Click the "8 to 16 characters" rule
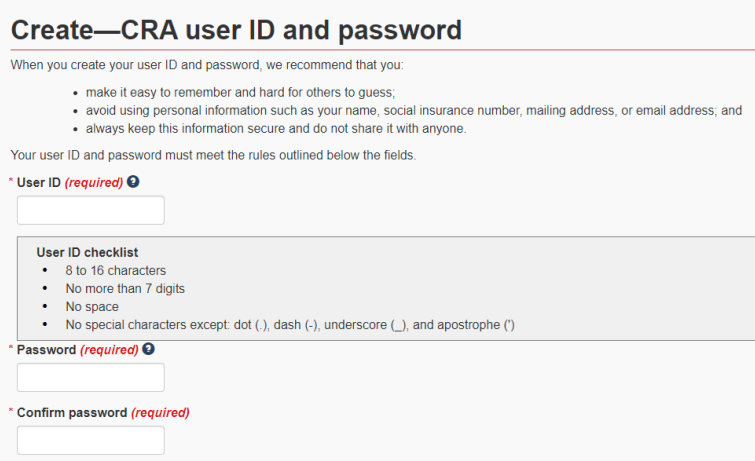755x461 pixels. (116, 270)
